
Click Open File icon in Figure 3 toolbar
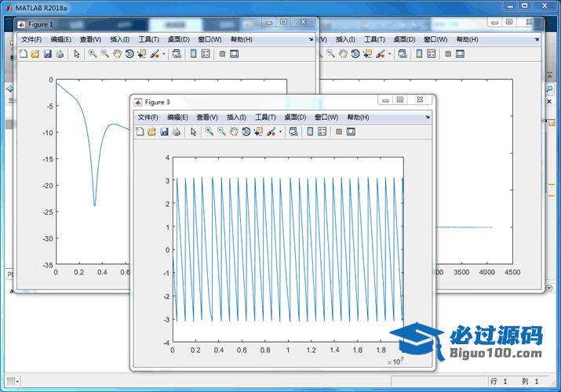[152, 132]
